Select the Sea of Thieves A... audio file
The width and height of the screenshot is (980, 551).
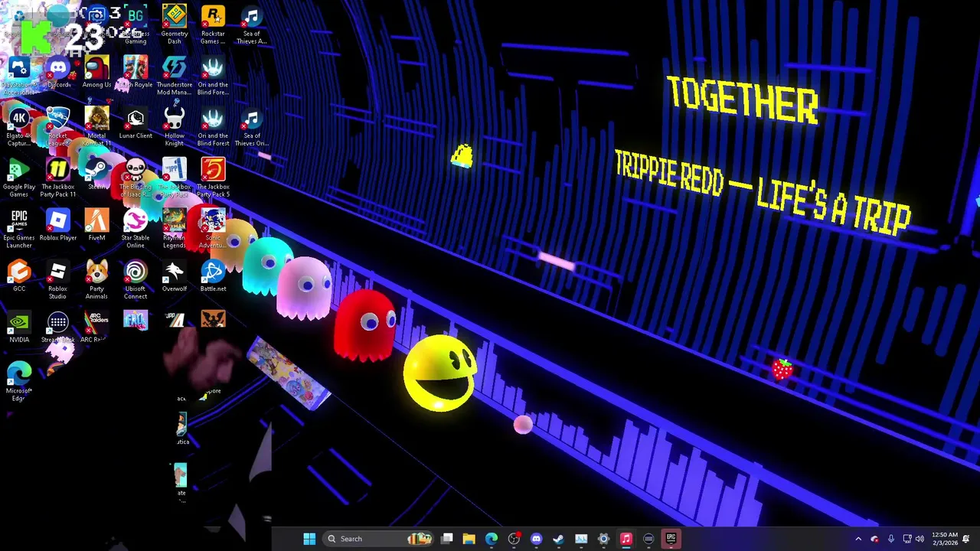252,24
